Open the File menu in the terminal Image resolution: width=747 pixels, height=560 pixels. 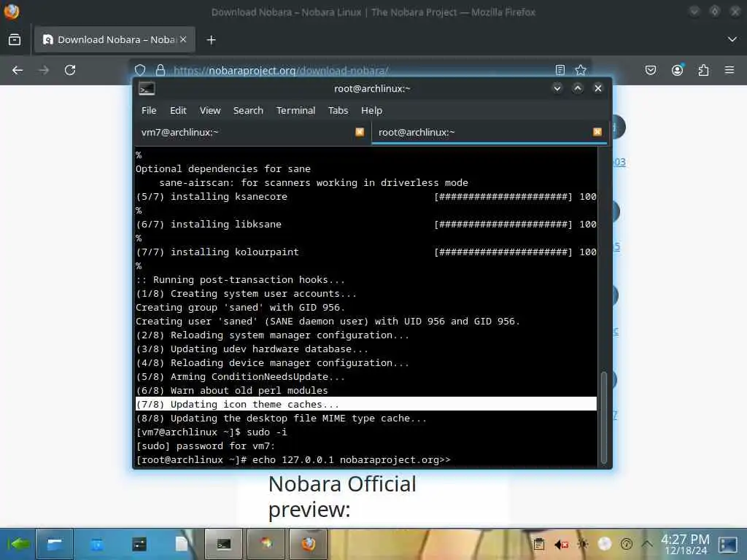pyautogui.click(x=149, y=111)
